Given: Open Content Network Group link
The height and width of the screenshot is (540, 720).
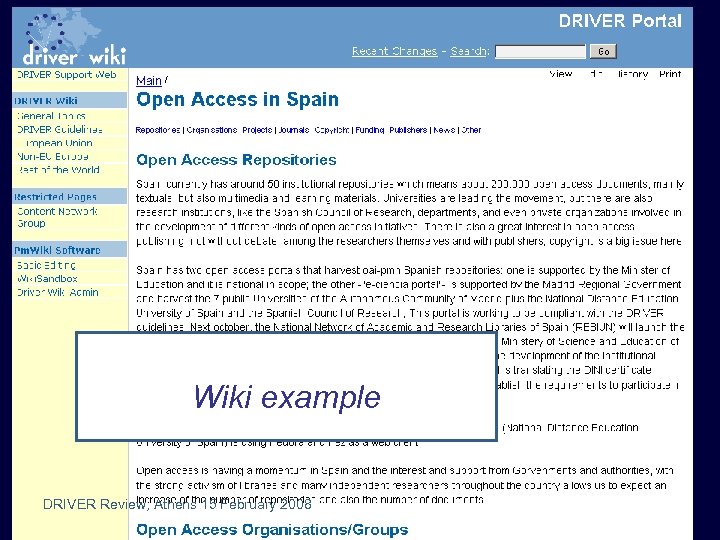Looking at the screenshot, I should (x=57, y=217).
